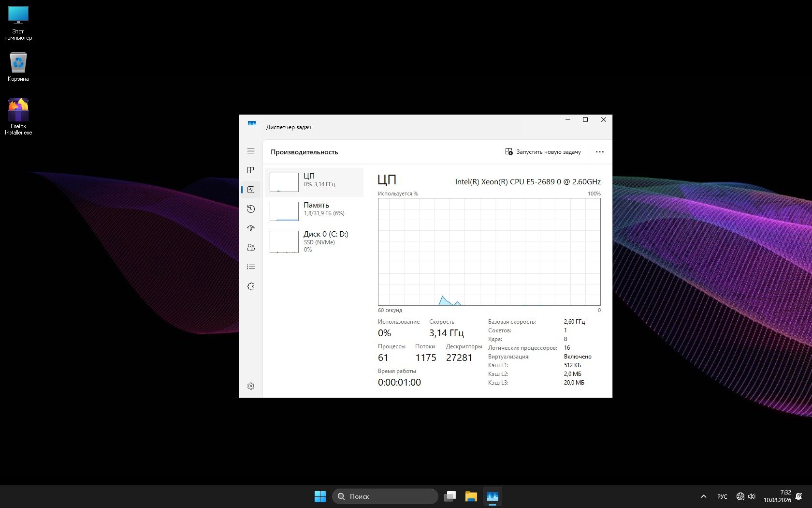The height and width of the screenshot is (508, 812).
Task: Click the threads value 1175
Action: pos(426,358)
